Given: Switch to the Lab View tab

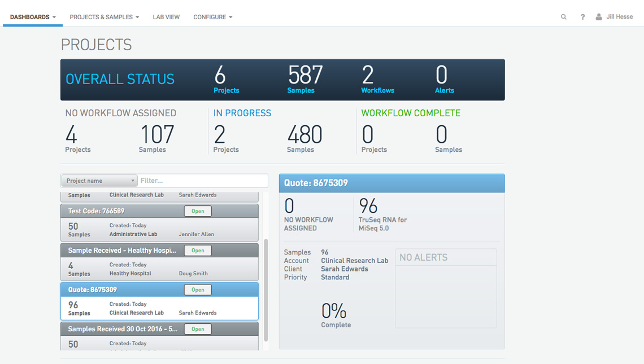Looking at the screenshot, I should pyautogui.click(x=166, y=17).
